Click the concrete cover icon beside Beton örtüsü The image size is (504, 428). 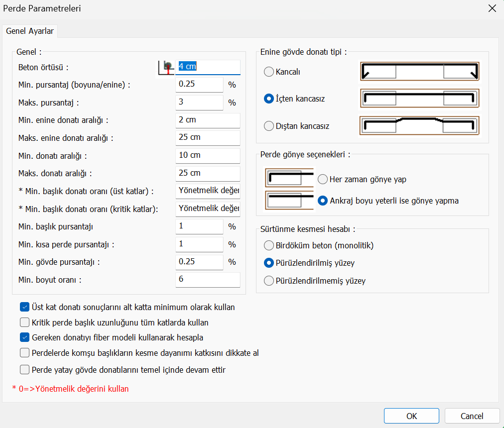[x=167, y=68]
